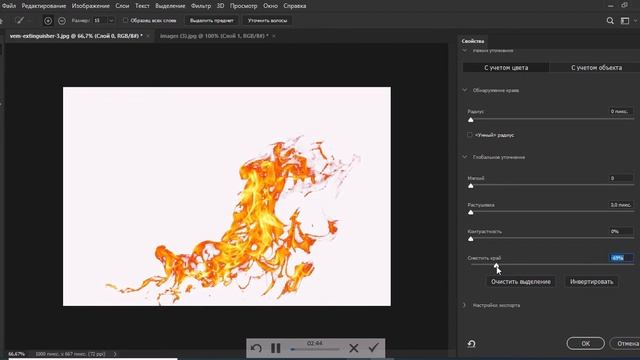Viewport: 640px width, 360px height.
Task: Click the Radius slider handle
Action: click(471, 120)
